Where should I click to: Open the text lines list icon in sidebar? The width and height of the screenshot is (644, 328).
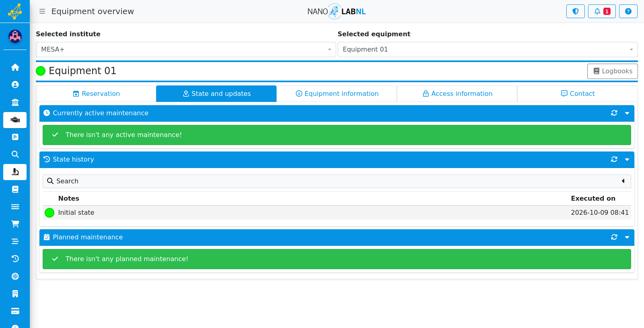point(15,241)
